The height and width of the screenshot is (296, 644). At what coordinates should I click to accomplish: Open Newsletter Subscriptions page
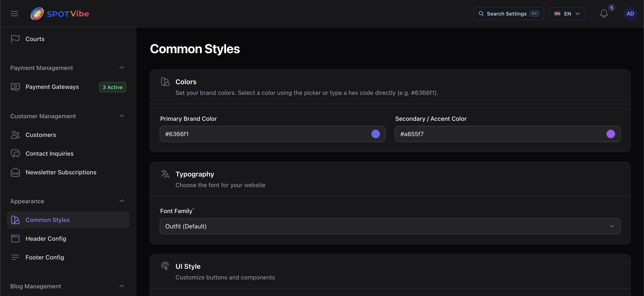point(68,172)
